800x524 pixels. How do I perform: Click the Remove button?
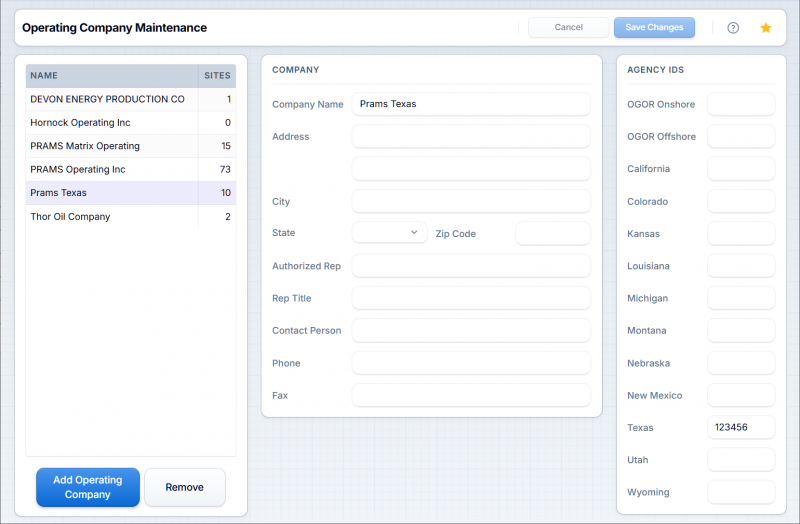185,487
